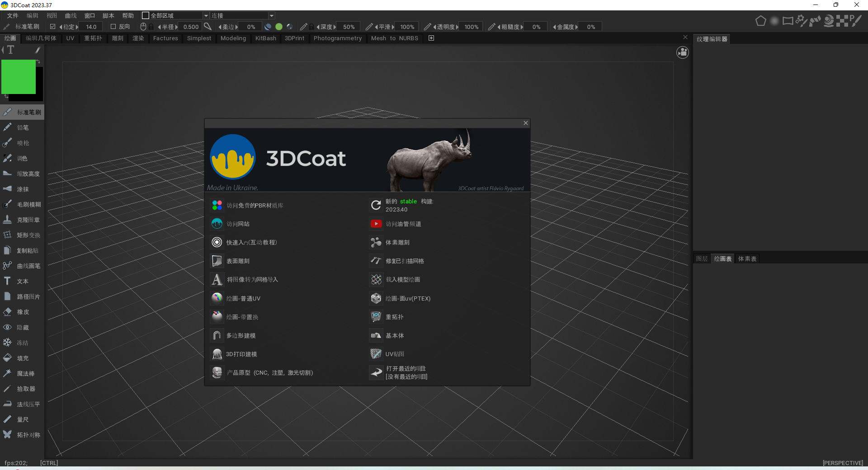Image resolution: width=868 pixels, height=470 pixels.
Task: Toggle the checkbox beside the region selector
Action: [146, 15]
